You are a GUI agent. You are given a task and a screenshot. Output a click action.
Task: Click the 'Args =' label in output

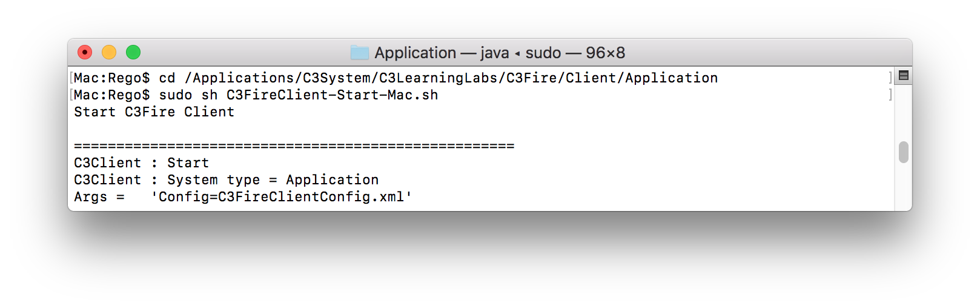[x=99, y=197]
